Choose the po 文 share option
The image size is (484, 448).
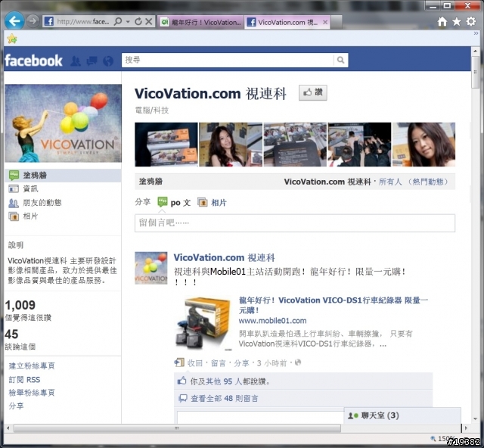174,203
